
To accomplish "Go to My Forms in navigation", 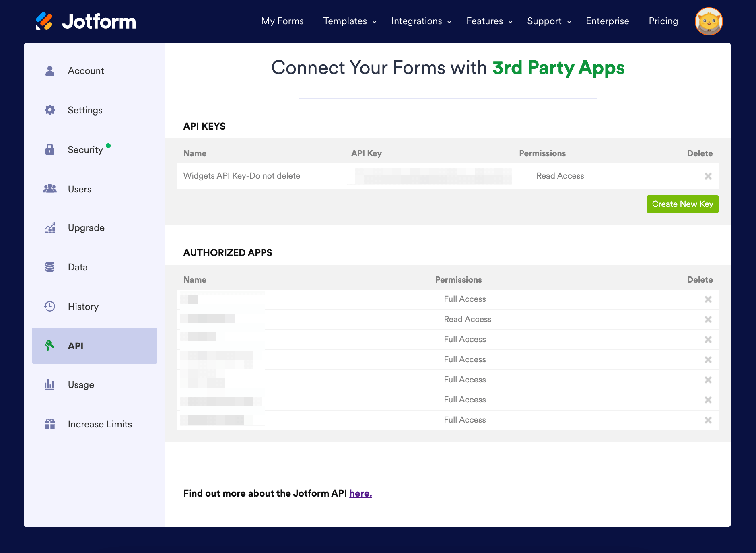I will tap(282, 21).
